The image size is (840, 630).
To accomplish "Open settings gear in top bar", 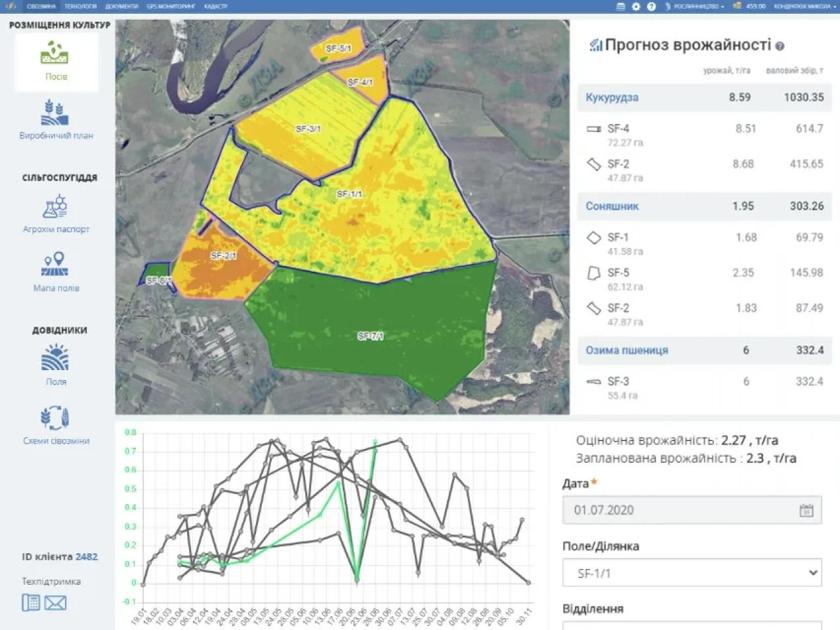I will (636, 7).
